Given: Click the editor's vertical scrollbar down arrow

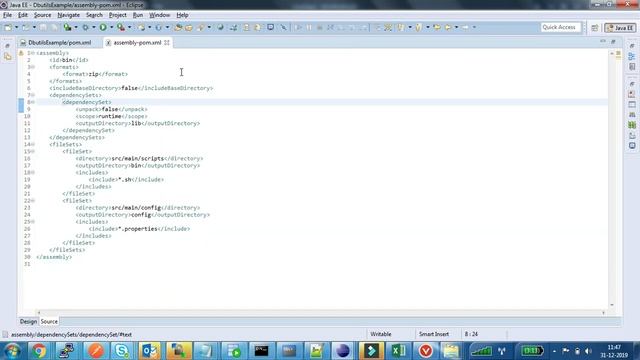Looking at the screenshot, I should click(x=611, y=305).
